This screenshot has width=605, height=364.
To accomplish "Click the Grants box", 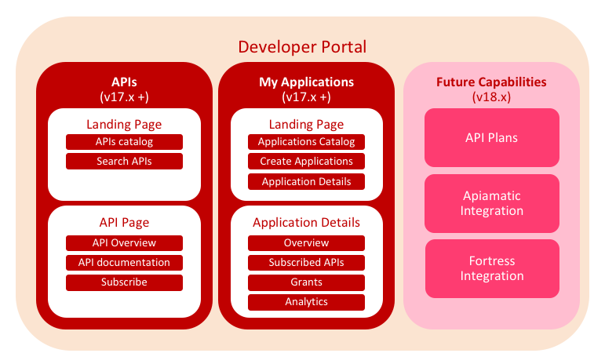I will click(x=306, y=282).
